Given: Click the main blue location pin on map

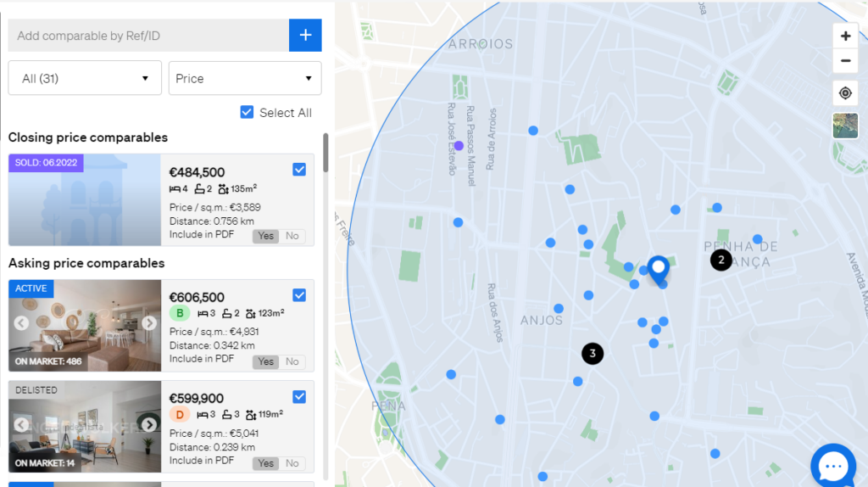Looking at the screenshot, I should tap(658, 271).
